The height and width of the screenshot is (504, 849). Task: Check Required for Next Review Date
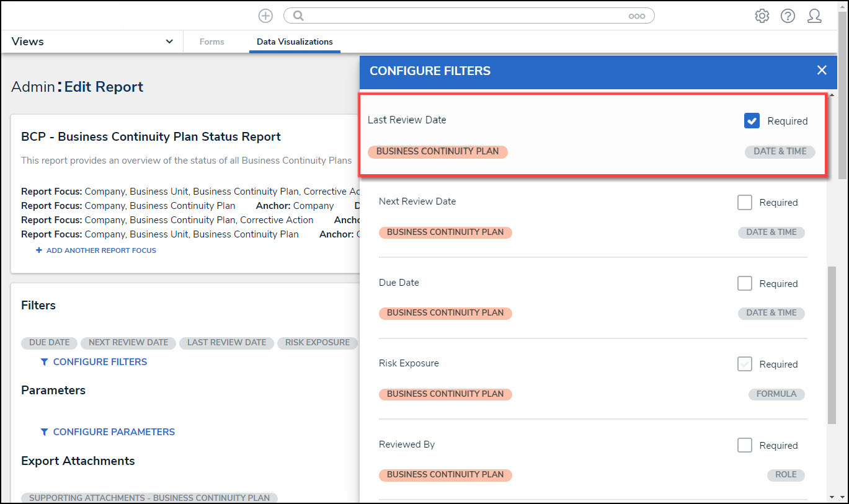pyautogui.click(x=744, y=202)
